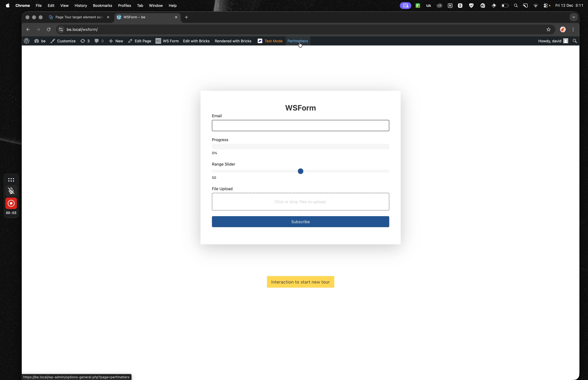The width and height of the screenshot is (588, 380).
Task: Open the View menu
Action: tap(64, 5)
